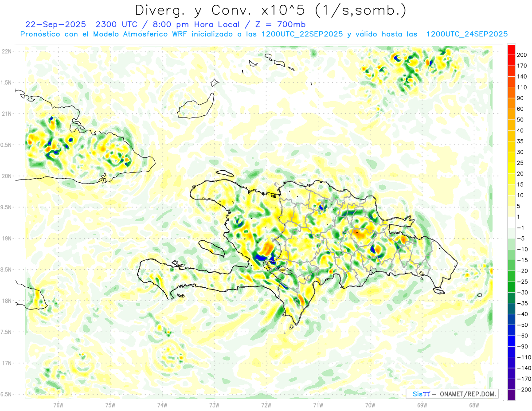Click the 9.5N latitude label

6,207
